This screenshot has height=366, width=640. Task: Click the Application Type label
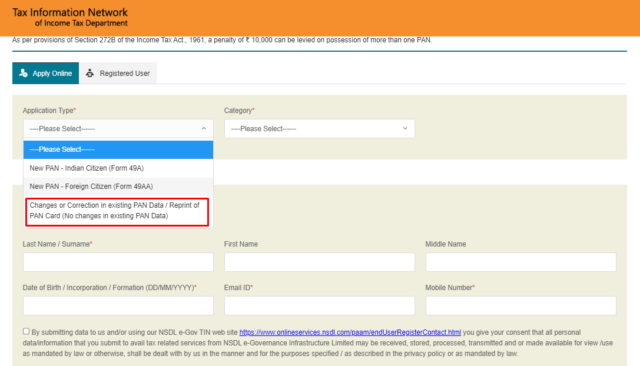tap(49, 111)
